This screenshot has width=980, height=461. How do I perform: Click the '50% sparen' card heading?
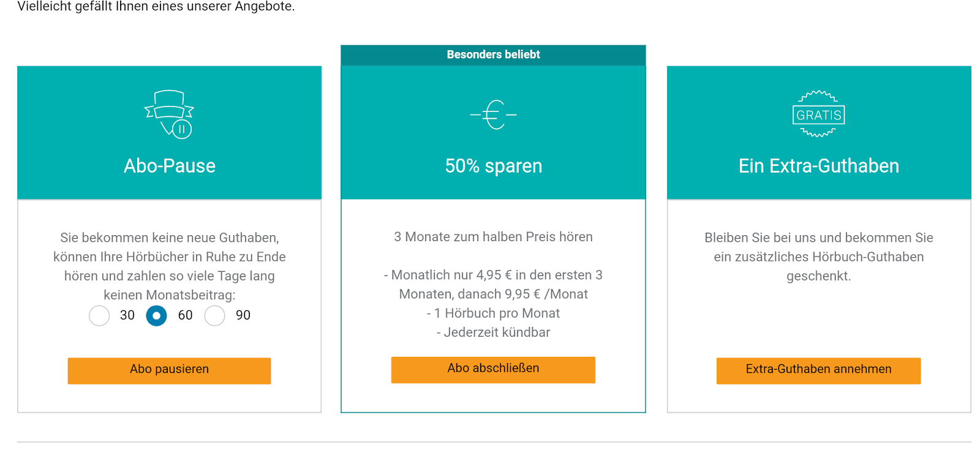[494, 166]
